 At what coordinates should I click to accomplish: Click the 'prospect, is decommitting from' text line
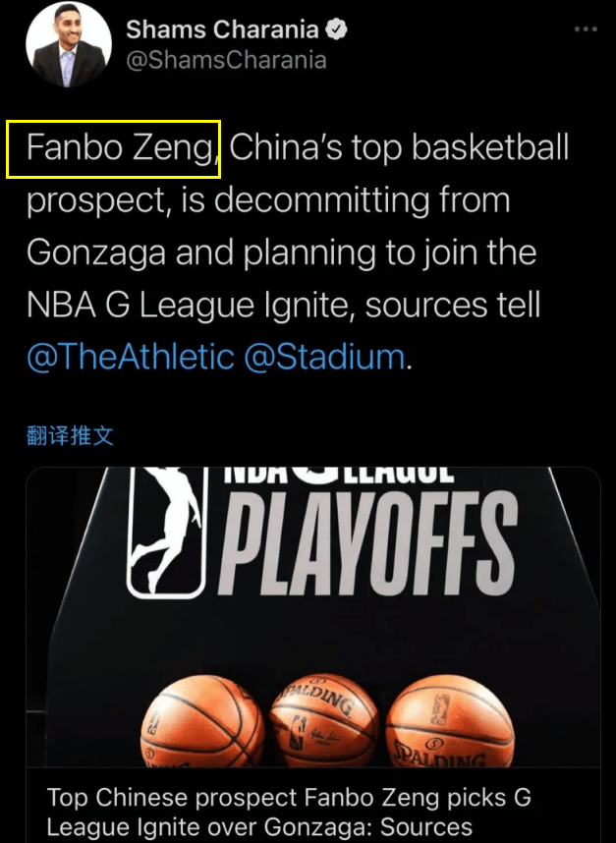click(268, 201)
